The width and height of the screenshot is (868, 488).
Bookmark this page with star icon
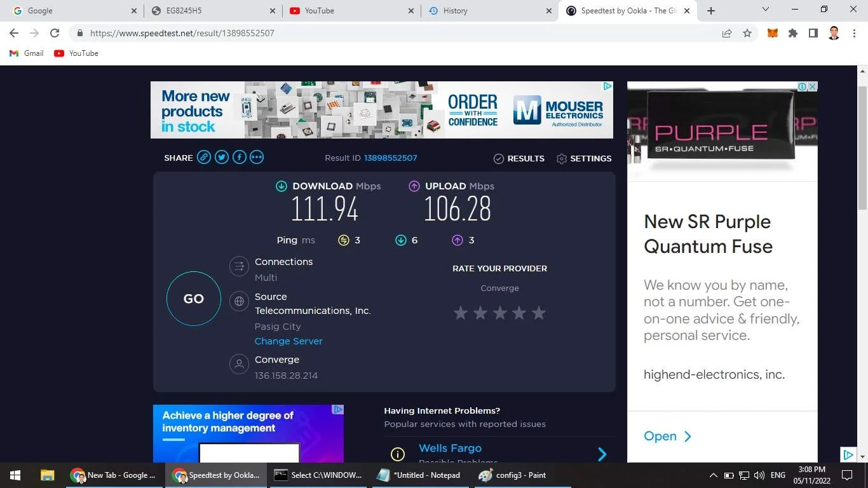point(747,33)
